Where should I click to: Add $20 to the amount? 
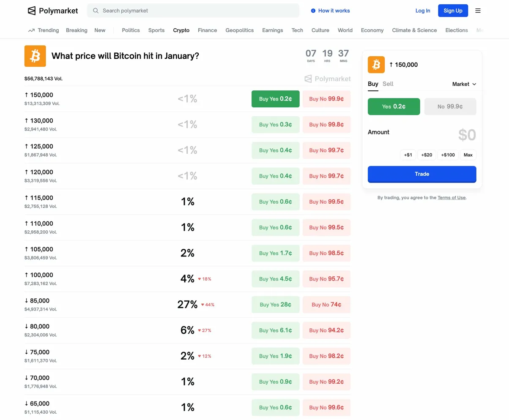427,155
